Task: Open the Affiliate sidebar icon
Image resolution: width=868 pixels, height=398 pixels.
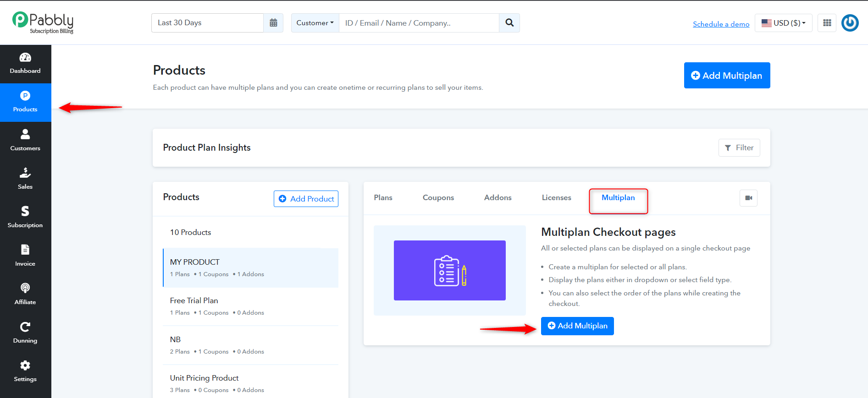Action: tap(25, 288)
